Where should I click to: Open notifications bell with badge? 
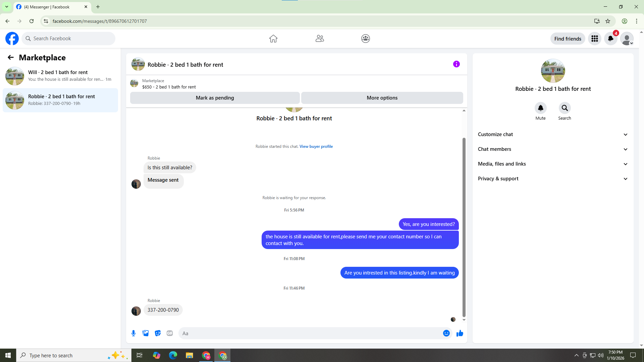pos(610,39)
